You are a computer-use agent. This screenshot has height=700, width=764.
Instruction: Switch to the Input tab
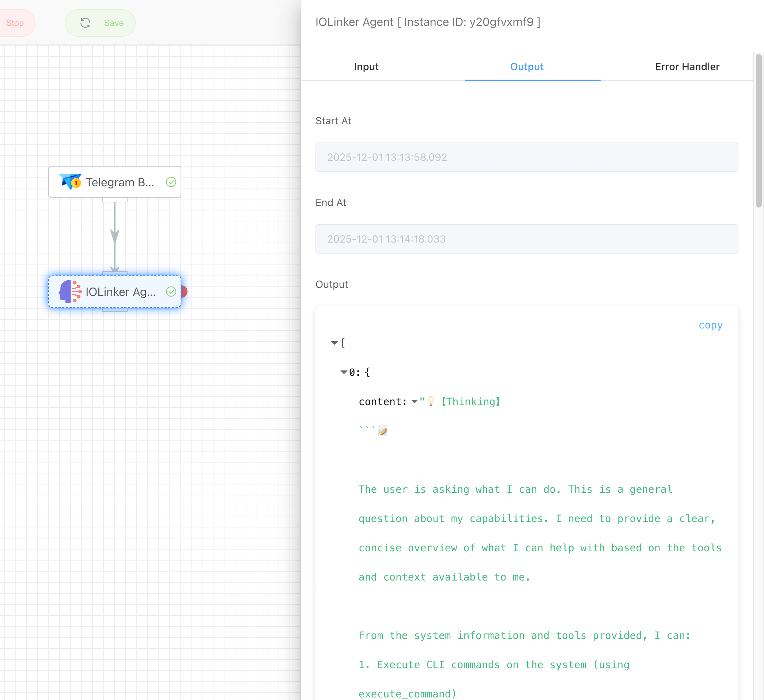click(366, 66)
